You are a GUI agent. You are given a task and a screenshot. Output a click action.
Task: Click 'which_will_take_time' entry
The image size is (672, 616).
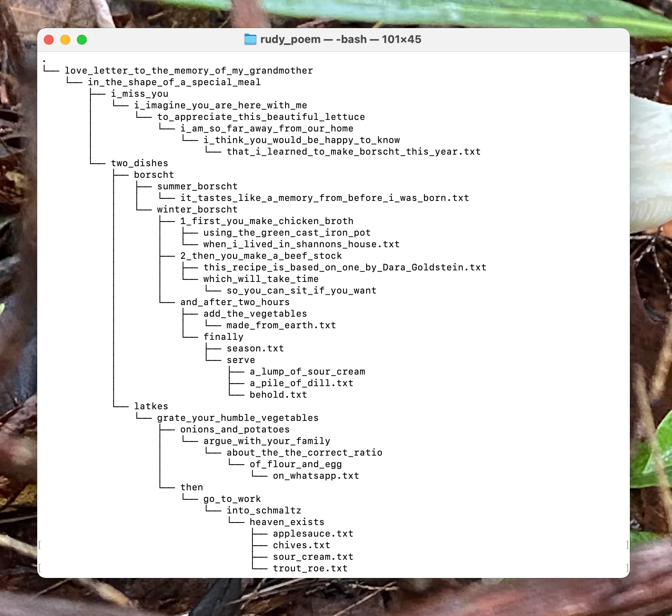tap(261, 279)
